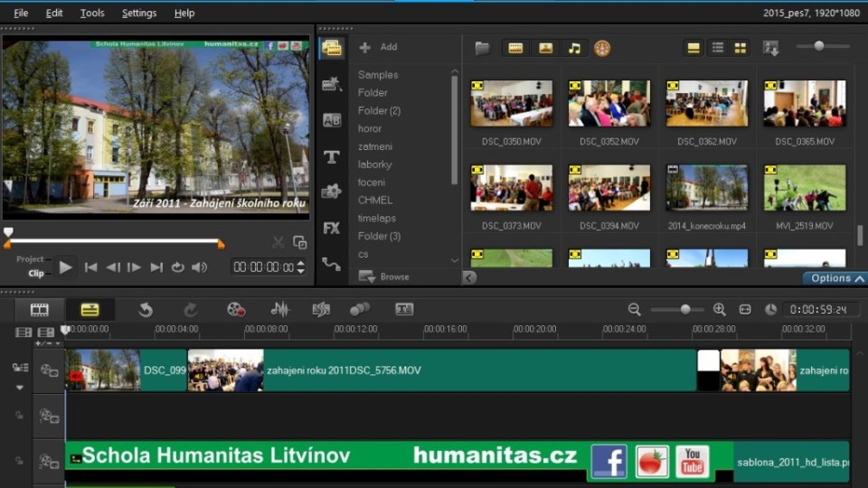Toggle photo filter in library toolbar

pyautogui.click(x=545, y=48)
